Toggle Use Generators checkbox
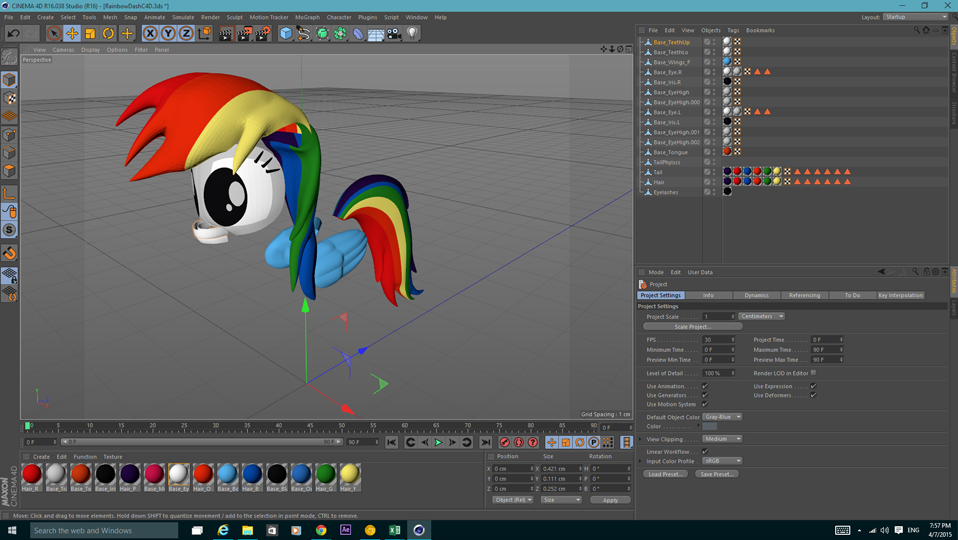958x540 pixels. coord(704,395)
